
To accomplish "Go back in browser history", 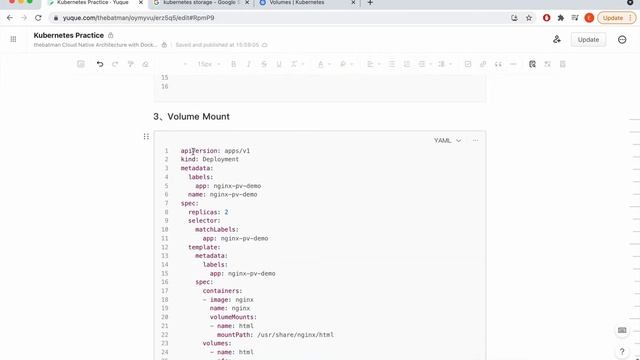I will pos(10,18).
